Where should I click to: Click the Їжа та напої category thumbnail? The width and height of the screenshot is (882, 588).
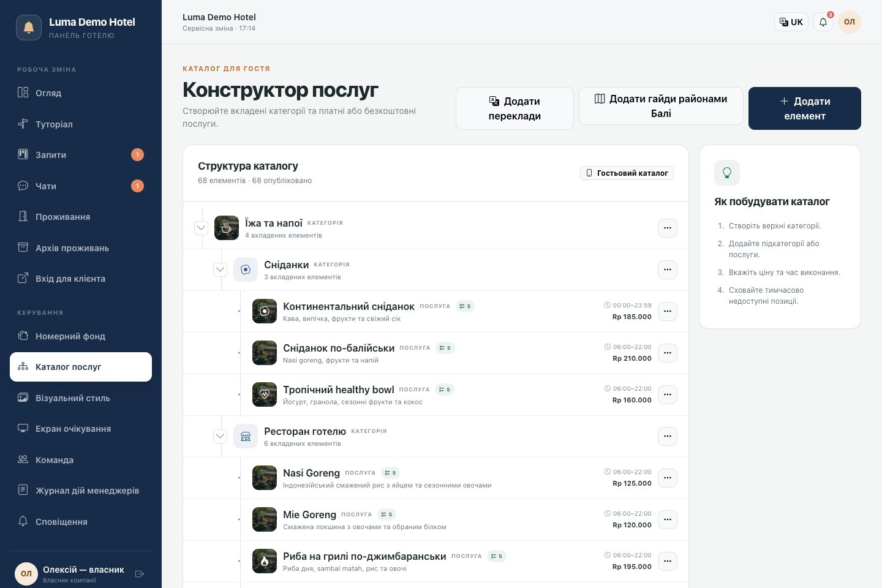click(x=227, y=228)
